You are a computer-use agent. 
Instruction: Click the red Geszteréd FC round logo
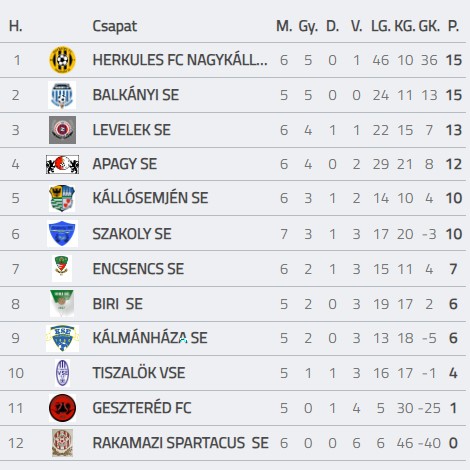click(x=62, y=408)
